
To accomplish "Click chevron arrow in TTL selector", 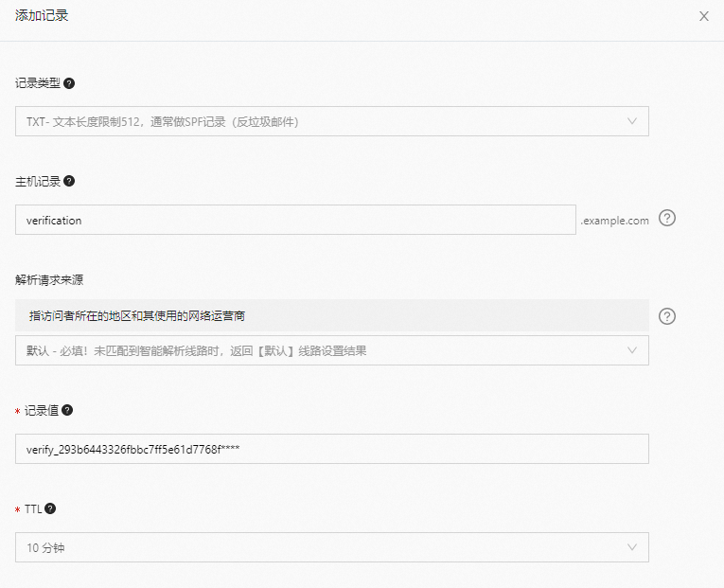I will [x=632, y=547].
